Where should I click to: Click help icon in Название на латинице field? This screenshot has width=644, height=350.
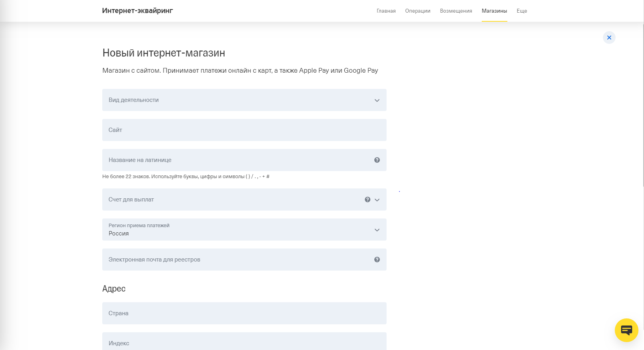point(377,160)
